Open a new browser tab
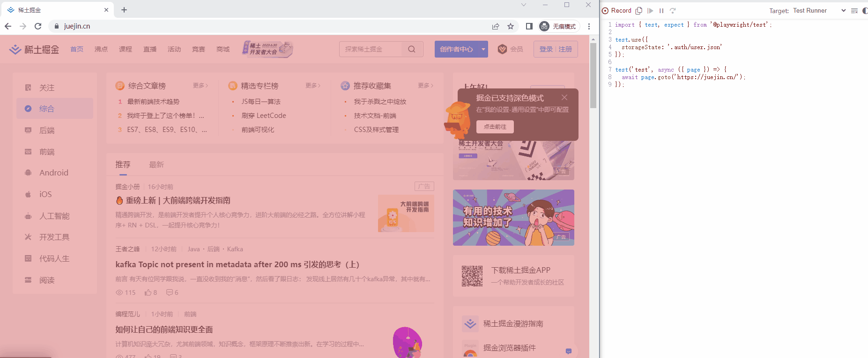Viewport: 868px width, 358px height. 124,10
